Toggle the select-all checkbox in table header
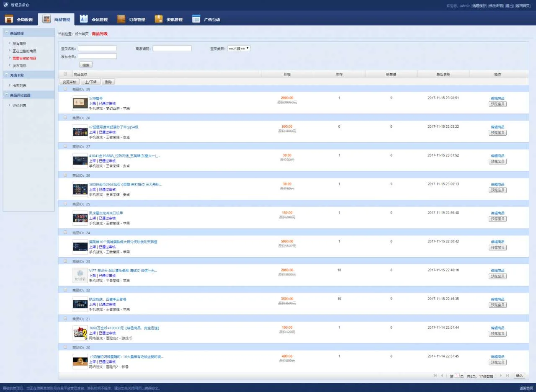Screen dimensions: 536x392 [65, 74]
